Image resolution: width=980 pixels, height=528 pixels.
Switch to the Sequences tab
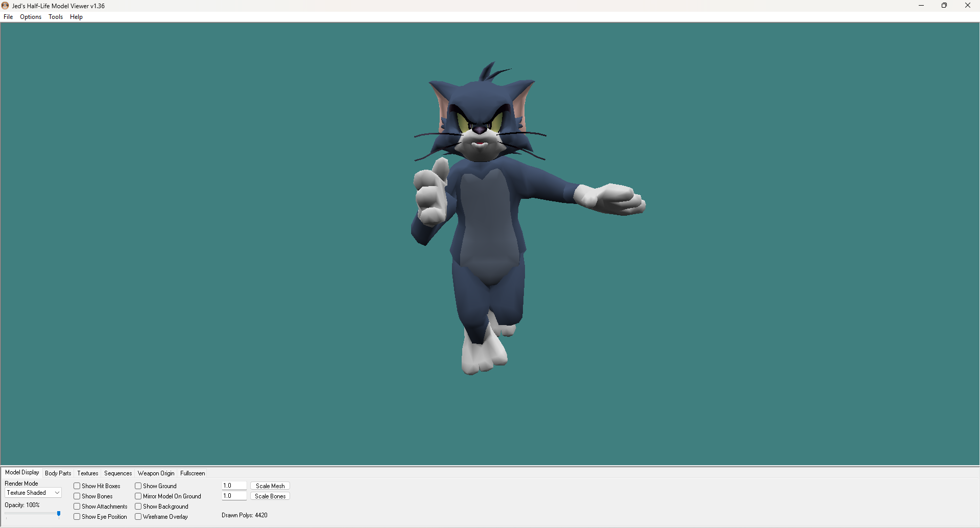[118, 473]
